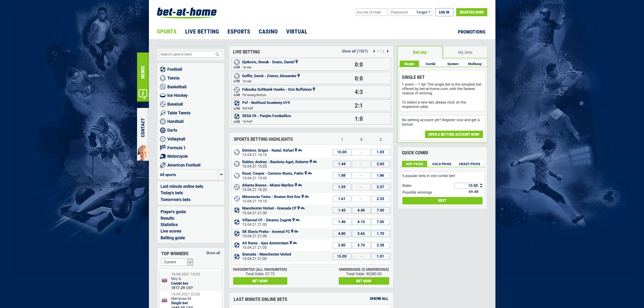Select the Single bet type tab

[409, 64]
